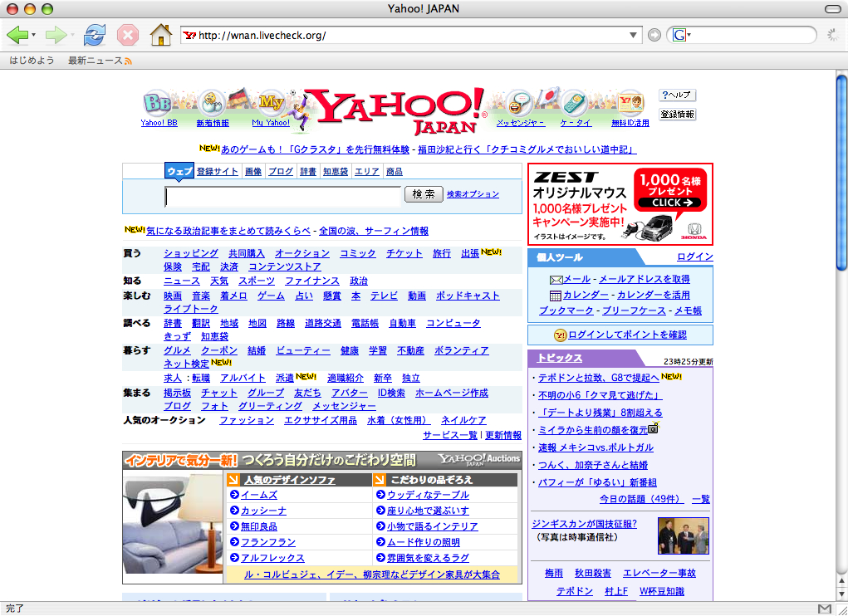Screen dimensions: 848x616
Task: Click the Yahoo! JAPAN logo
Action: click(399, 110)
